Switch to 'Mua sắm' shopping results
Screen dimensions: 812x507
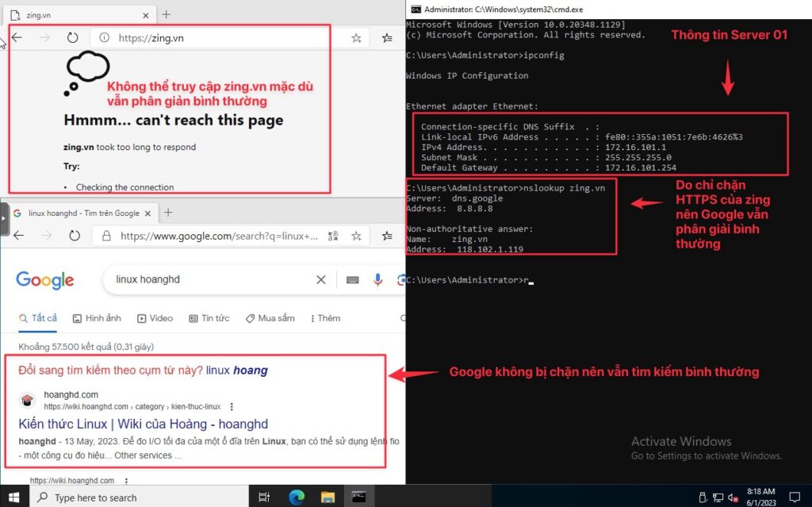point(270,318)
